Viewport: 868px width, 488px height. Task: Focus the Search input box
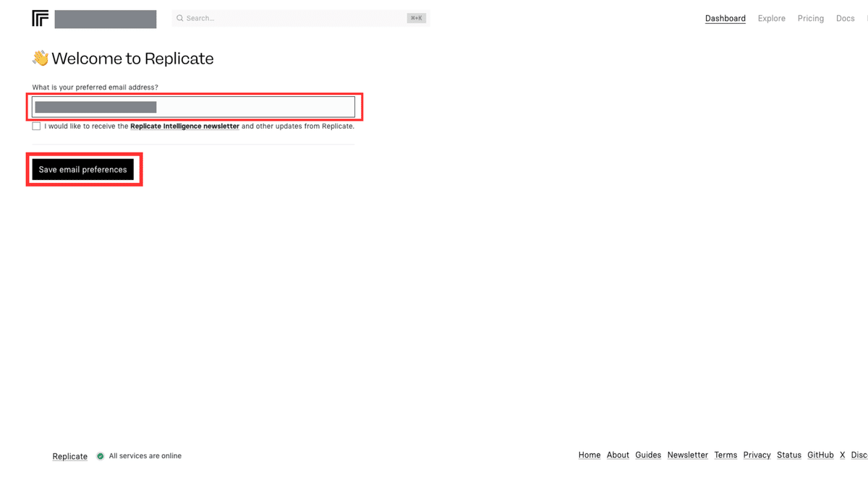coord(300,18)
